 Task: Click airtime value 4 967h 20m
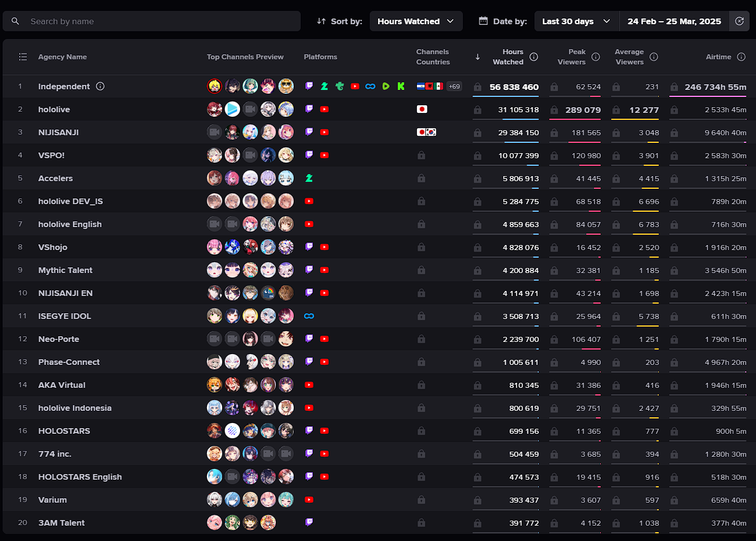click(x=725, y=362)
